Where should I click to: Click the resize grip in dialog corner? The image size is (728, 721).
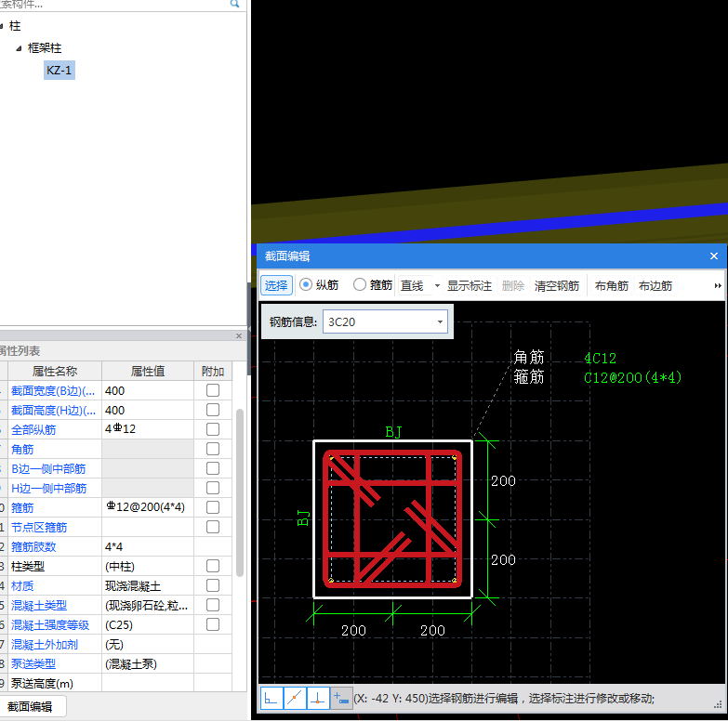[x=718, y=705]
